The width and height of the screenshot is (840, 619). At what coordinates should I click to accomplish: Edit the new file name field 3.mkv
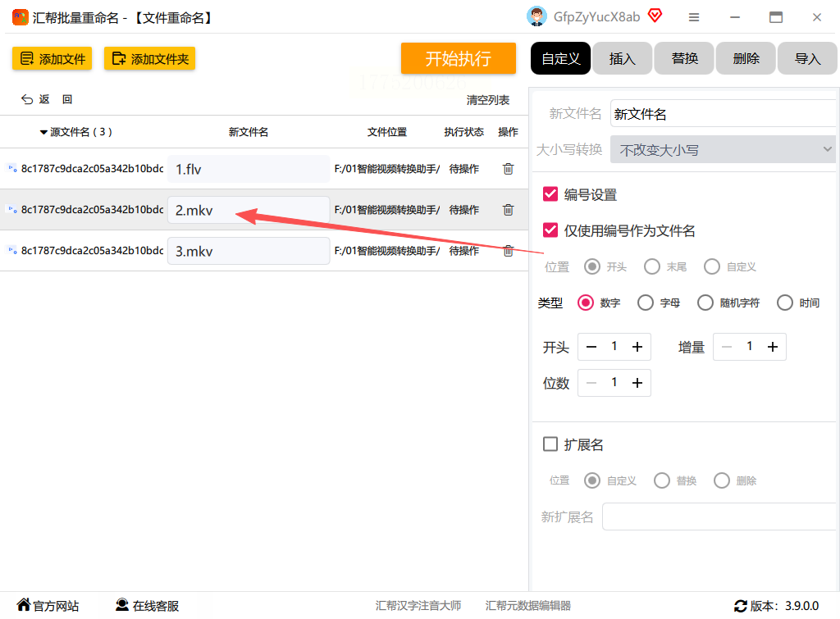click(x=249, y=251)
